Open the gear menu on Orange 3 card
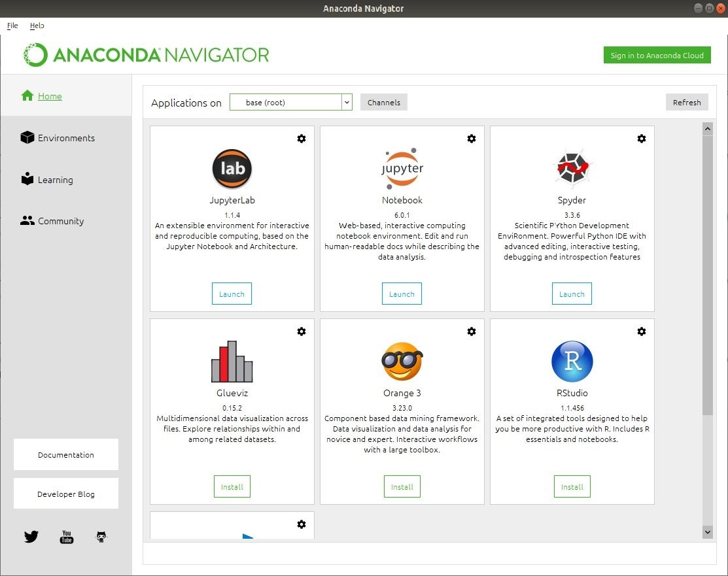 coord(472,331)
